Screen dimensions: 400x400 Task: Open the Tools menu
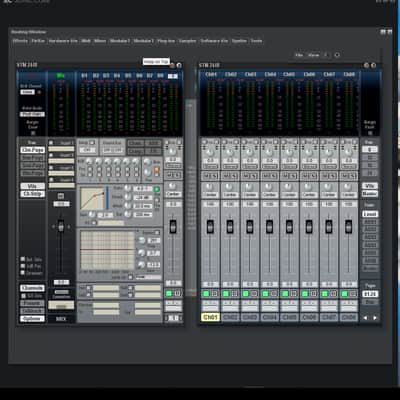256,41
